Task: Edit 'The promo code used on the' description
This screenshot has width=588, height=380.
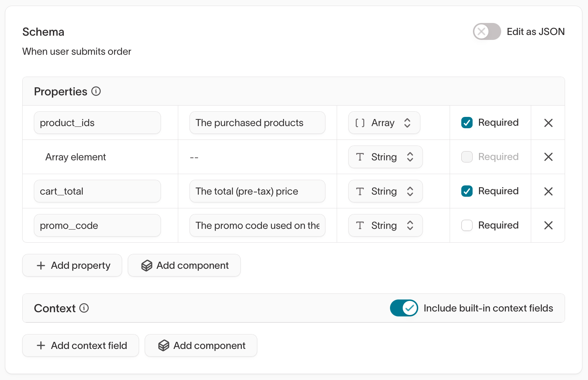Action: coord(257,225)
